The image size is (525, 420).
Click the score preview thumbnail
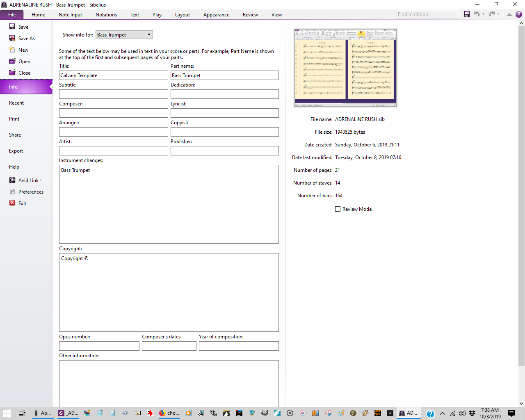(x=345, y=68)
